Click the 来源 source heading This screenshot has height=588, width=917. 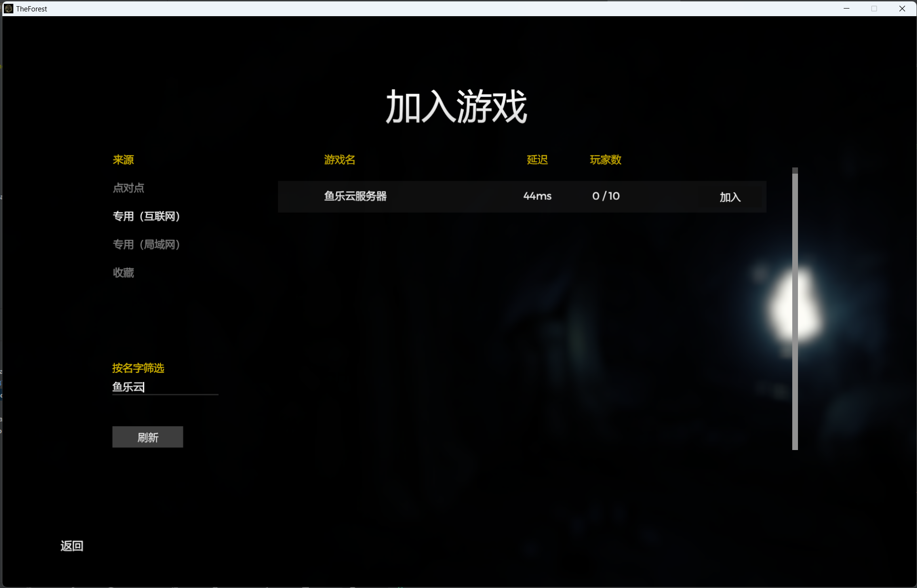point(123,160)
